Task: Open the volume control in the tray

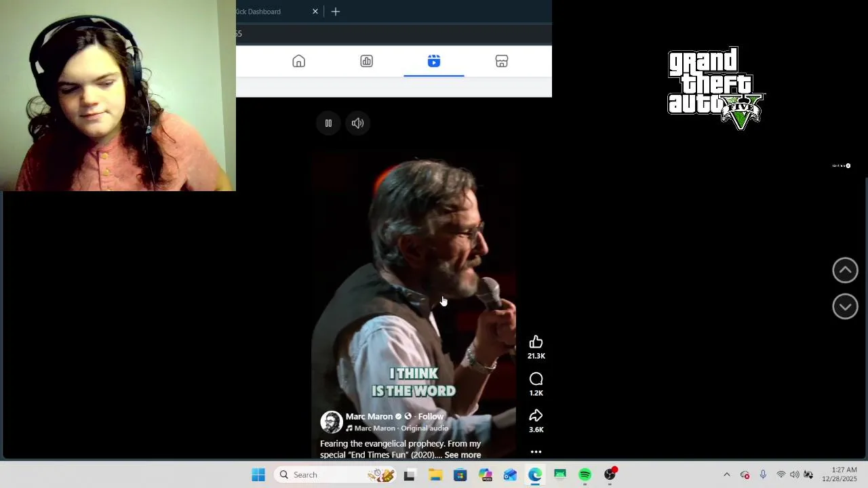Action: (794, 475)
